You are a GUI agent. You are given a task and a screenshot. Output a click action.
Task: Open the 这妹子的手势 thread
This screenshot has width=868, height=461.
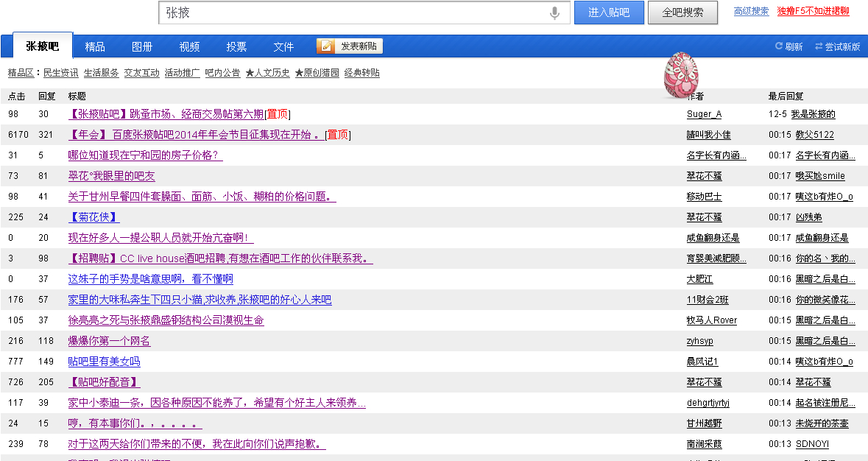(151, 279)
